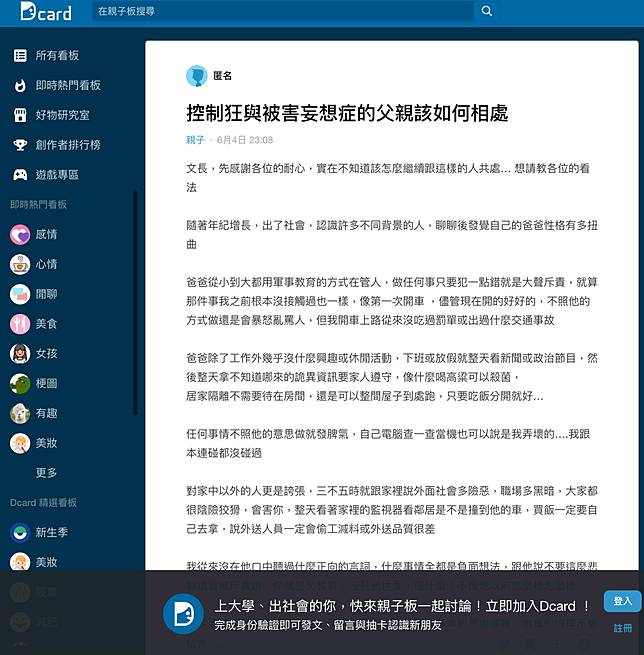Image resolution: width=644 pixels, height=655 pixels.
Task: Open the 親子 board tag link
Action: (195, 140)
